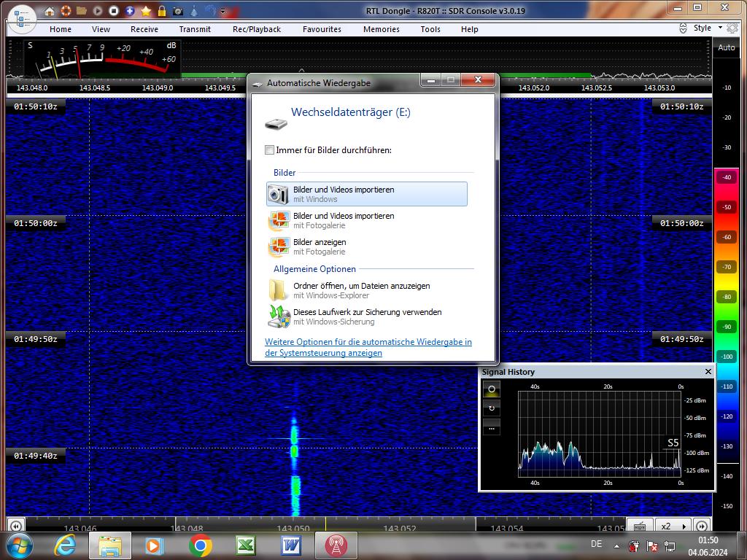Close the Signal History panel
Screen dimensions: 747x560
point(708,371)
